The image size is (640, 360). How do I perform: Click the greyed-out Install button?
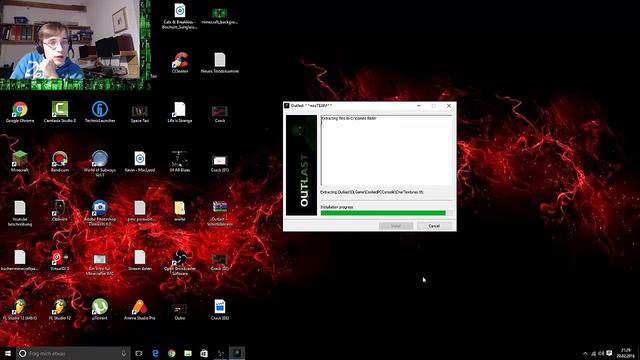coord(396,226)
